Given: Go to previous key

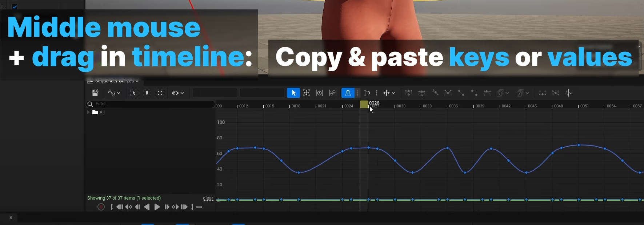Looking at the screenshot, I should (129, 207).
